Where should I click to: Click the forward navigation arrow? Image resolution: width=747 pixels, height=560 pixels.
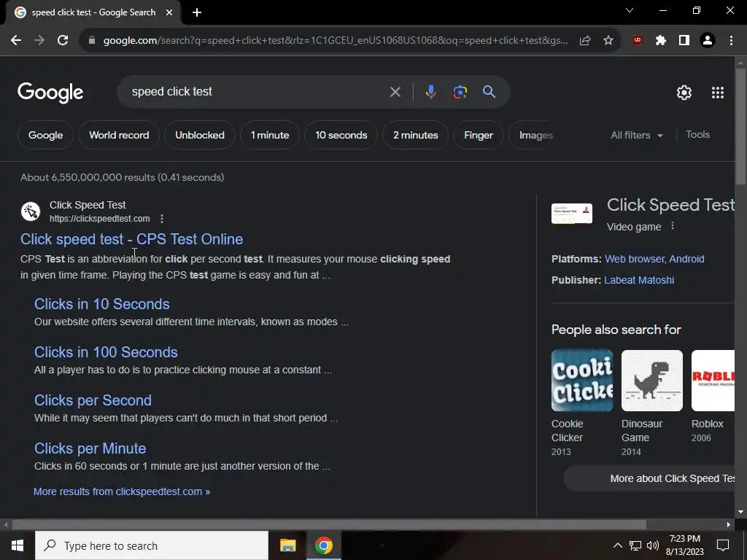tap(39, 41)
